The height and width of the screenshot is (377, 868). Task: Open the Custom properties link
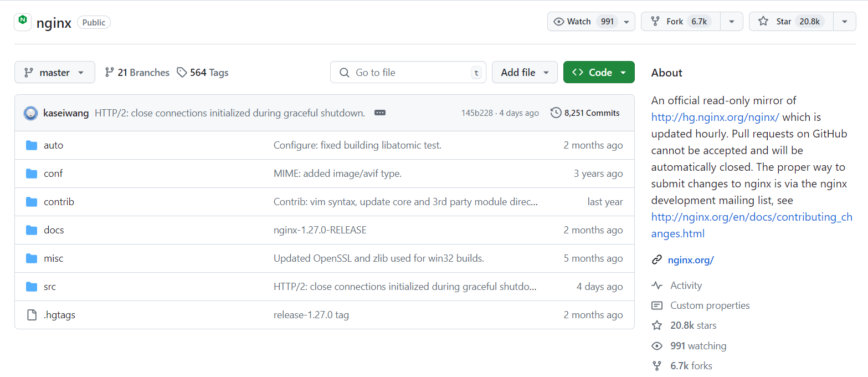coord(710,305)
